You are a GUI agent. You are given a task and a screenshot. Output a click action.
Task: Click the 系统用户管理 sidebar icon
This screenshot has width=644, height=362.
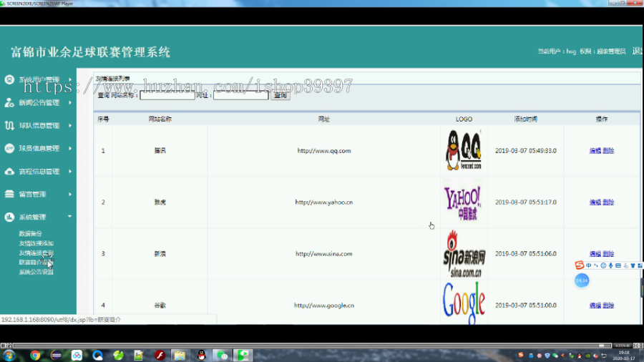9,79
